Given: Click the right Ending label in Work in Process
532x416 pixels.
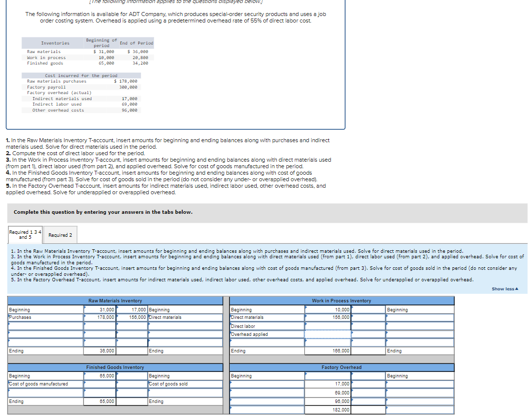Looking at the screenshot, I should [394, 351].
